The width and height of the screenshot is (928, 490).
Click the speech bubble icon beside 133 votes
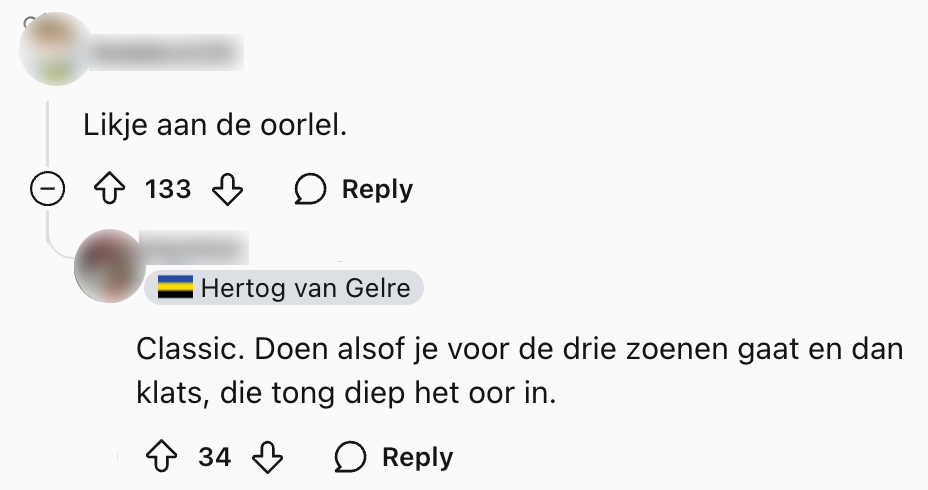click(x=310, y=189)
